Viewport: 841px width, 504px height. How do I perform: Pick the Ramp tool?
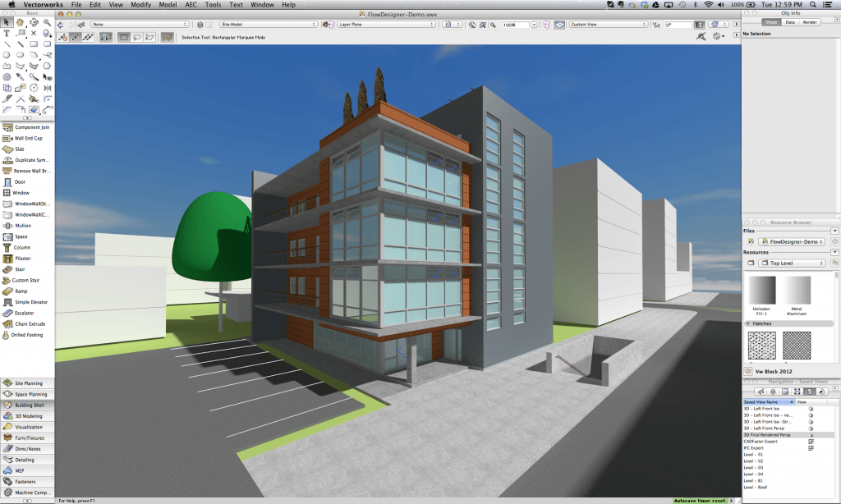click(x=21, y=291)
